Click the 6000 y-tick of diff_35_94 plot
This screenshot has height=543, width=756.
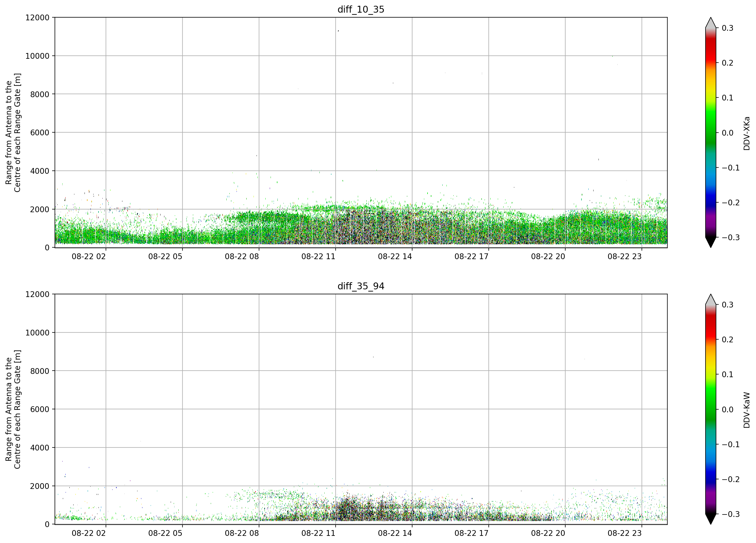pyautogui.click(x=40, y=410)
